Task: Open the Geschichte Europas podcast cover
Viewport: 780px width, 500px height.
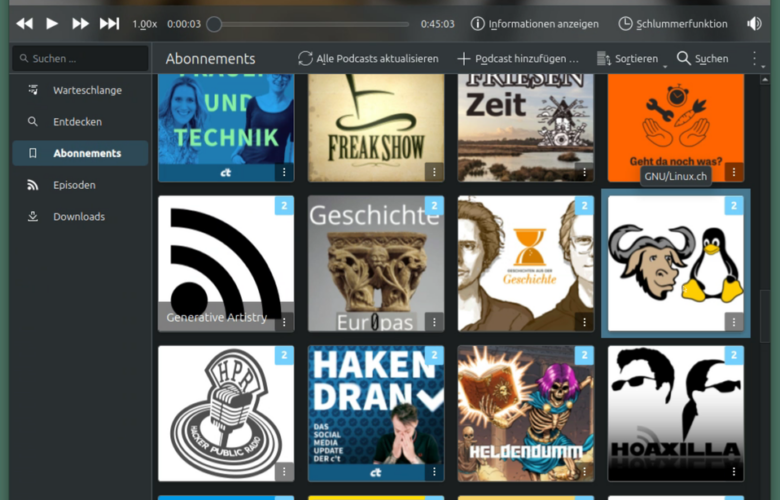Action: pyautogui.click(x=376, y=264)
